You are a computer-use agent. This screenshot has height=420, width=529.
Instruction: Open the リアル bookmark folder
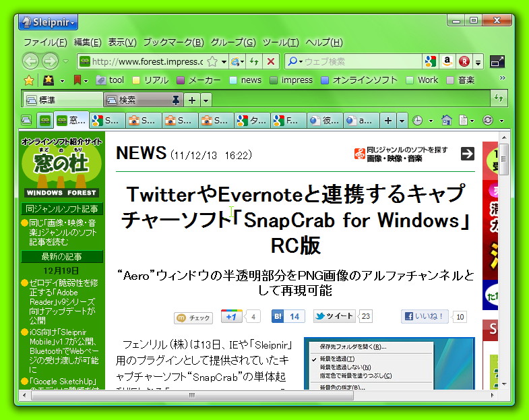[x=150, y=80]
